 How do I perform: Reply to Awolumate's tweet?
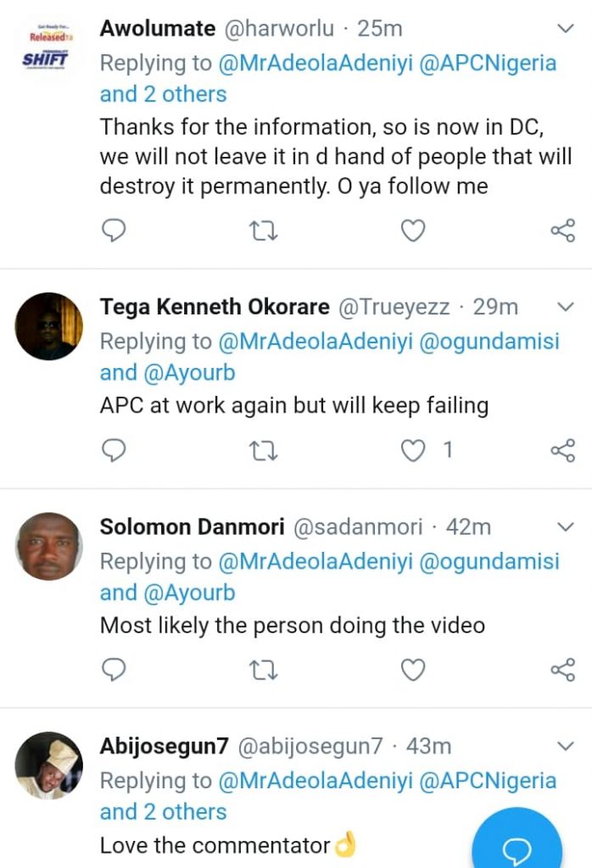pyautogui.click(x=114, y=231)
